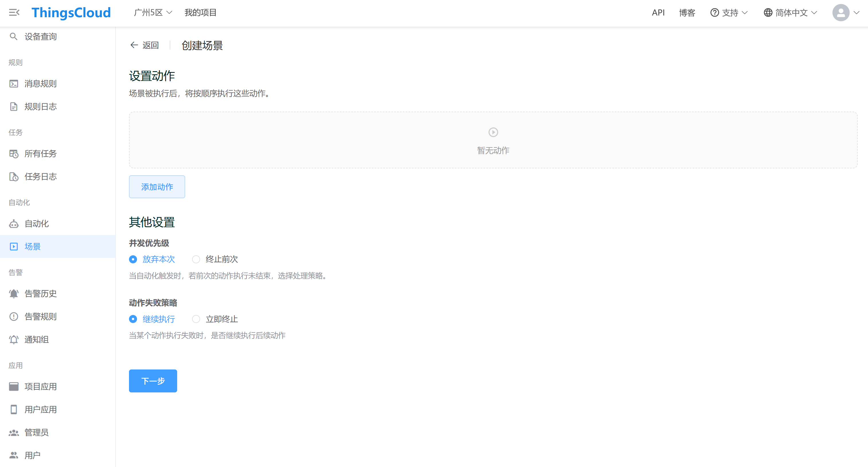The image size is (868, 467).
Task: Open the 支持 support dropdown
Action: tap(729, 13)
